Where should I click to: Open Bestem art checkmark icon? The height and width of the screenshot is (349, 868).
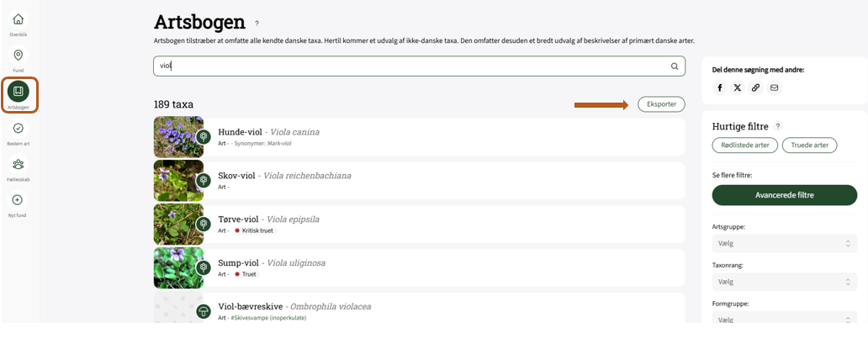[x=18, y=129]
